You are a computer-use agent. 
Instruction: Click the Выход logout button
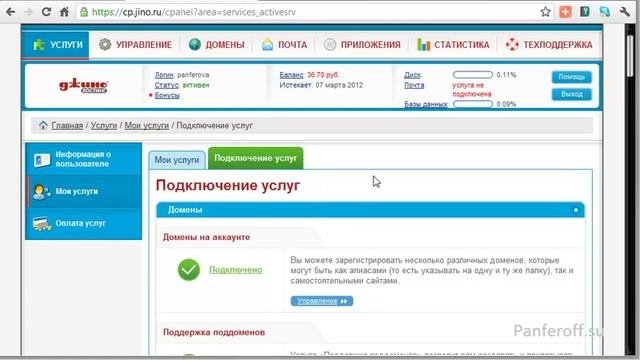click(x=571, y=94)
